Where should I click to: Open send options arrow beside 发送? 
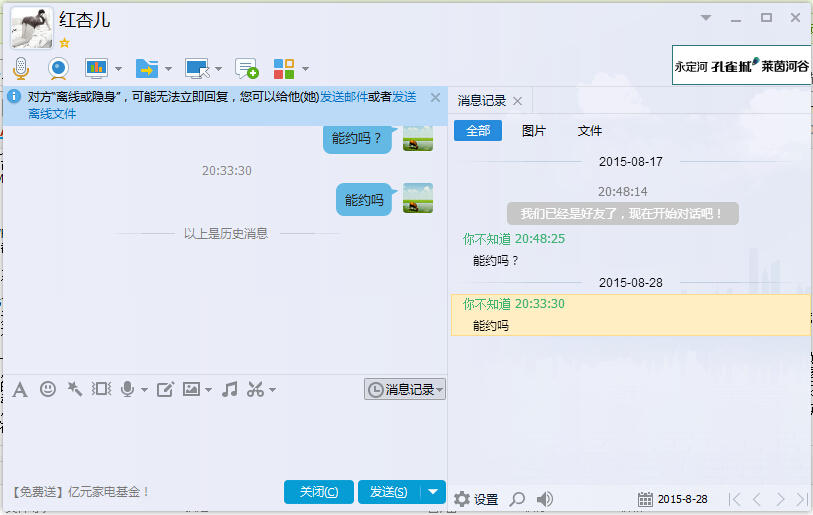(x=433, y=492)
